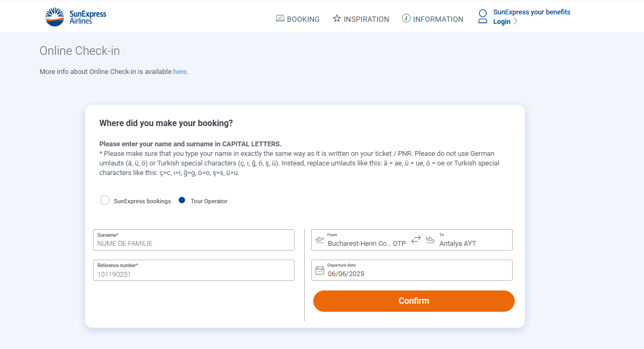Open the From airport selector Bucharest OTP
644x349 pixels.
click(x=361, y=239)
